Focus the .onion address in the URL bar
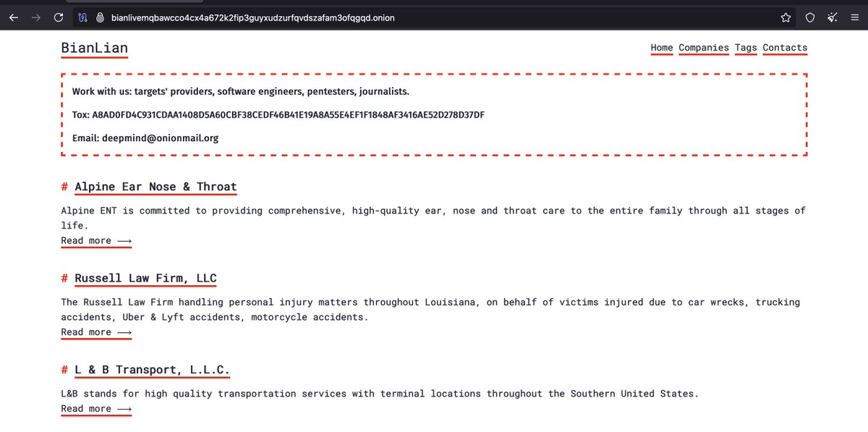Screen dimensions: 868x432 pos(253,17)
